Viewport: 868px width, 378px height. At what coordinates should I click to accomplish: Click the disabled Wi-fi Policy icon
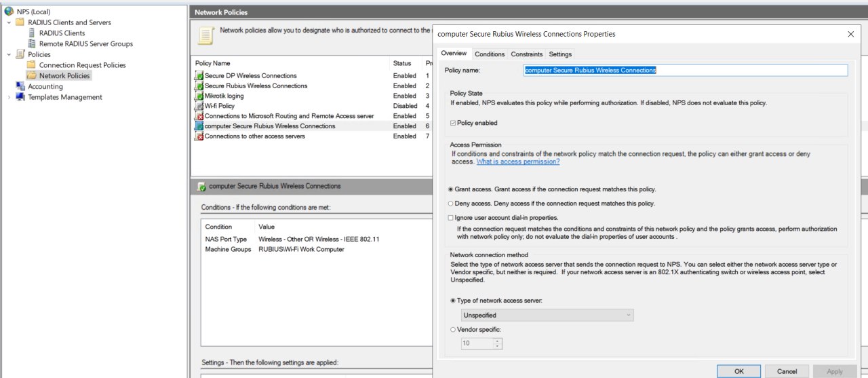[199, 106]
